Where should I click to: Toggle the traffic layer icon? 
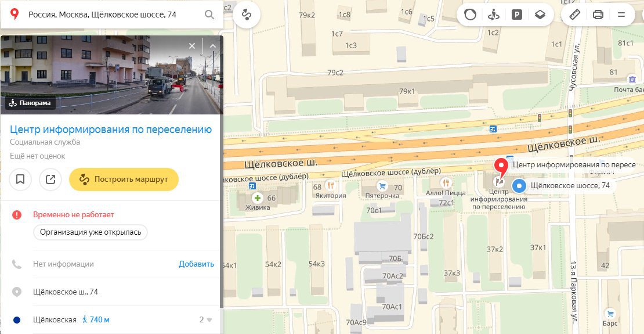click(470, 15)
